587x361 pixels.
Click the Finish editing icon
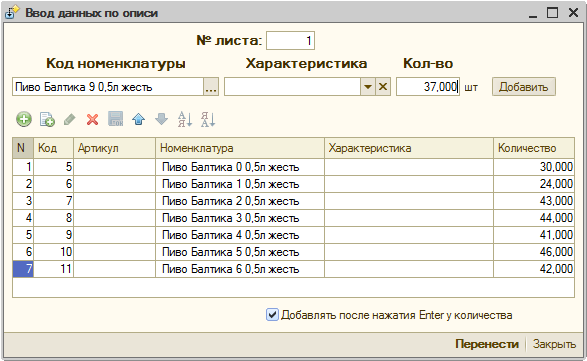tap(116, 119)
